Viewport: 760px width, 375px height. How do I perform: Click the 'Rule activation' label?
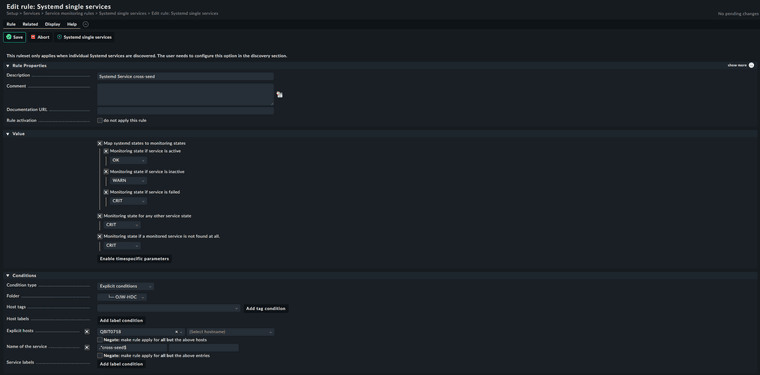click(x=21, y=121)
